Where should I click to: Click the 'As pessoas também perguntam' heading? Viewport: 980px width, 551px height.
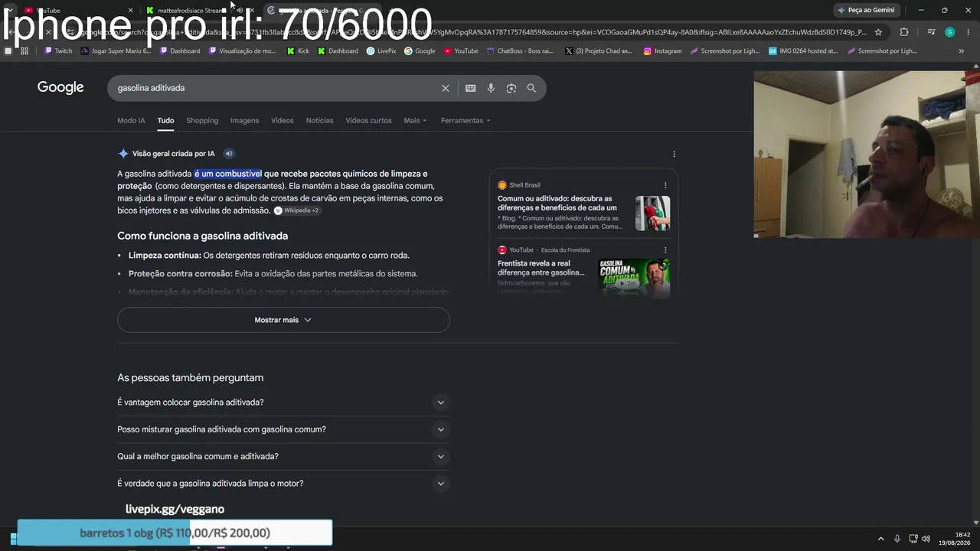(x=190, y=377)
